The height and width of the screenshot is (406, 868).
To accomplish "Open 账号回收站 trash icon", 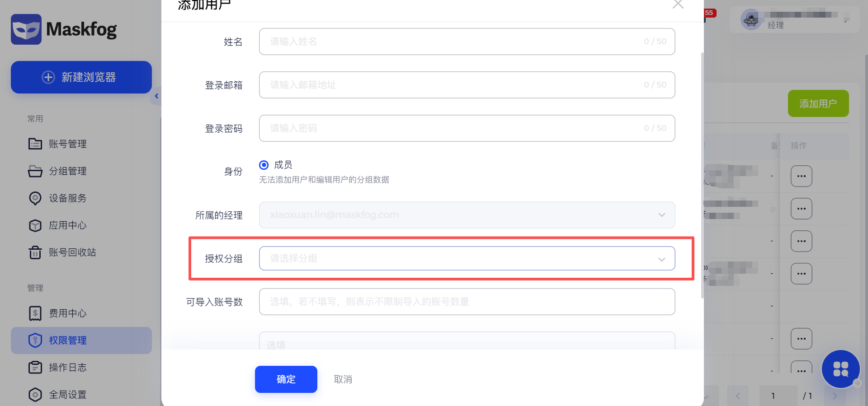I will tap(35, 252).
